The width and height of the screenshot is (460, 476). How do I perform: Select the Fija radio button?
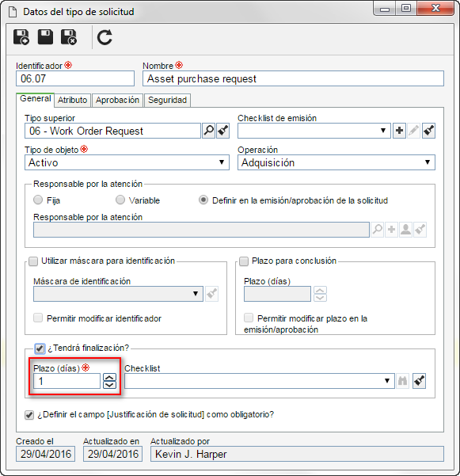[38, 200]
